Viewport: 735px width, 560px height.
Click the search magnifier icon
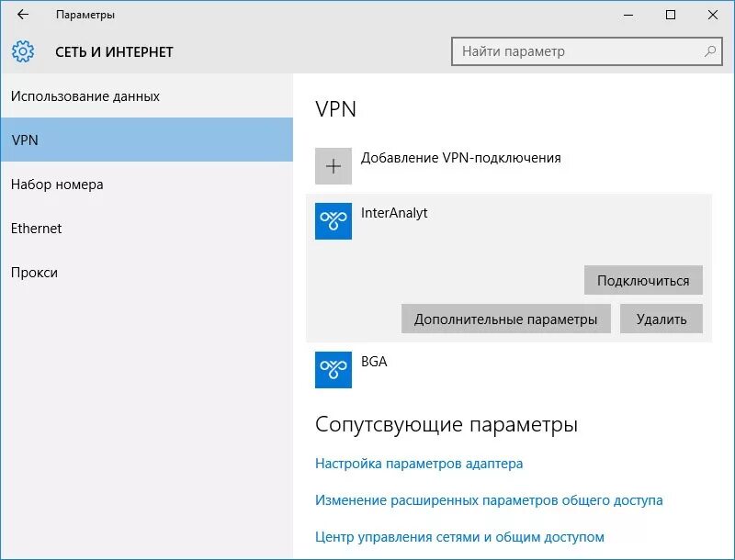(709, 51)
